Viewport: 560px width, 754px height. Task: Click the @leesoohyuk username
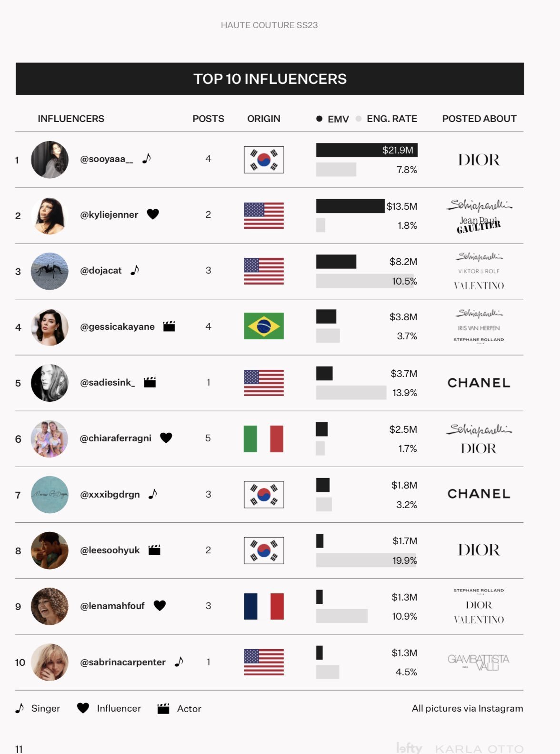click(x=110, y=550)
